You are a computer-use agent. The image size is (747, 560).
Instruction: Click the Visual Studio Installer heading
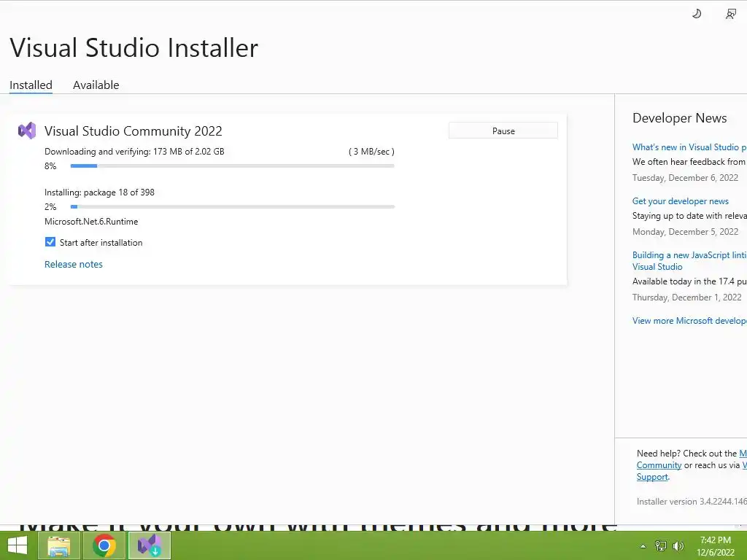coord(134,47)
